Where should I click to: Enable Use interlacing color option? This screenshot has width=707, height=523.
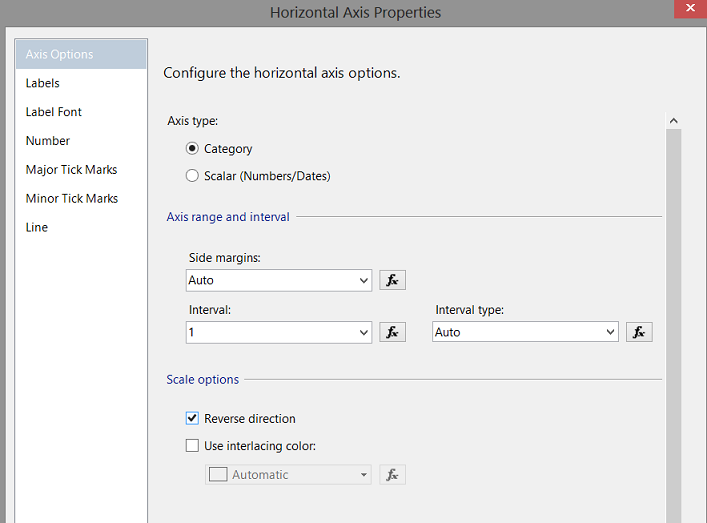193,446
